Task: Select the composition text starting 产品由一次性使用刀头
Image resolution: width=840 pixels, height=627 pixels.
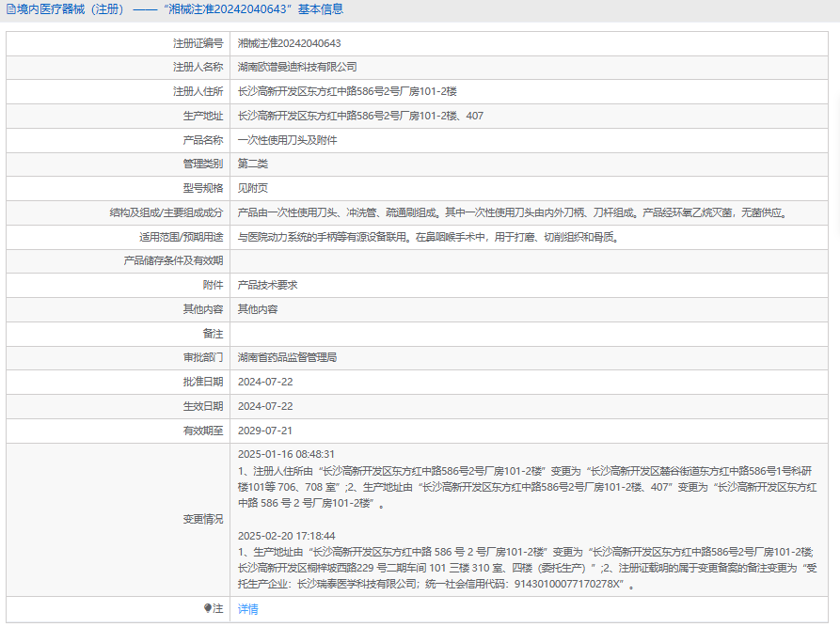Action: point(514,213)
